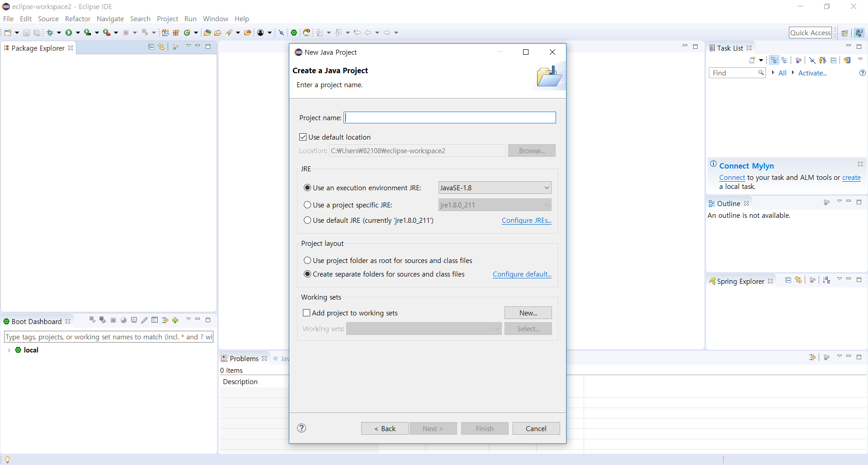This screenshot has width=868, height=465.
Task: Click the Activate... link in Task List
Action: coord(812,73)
